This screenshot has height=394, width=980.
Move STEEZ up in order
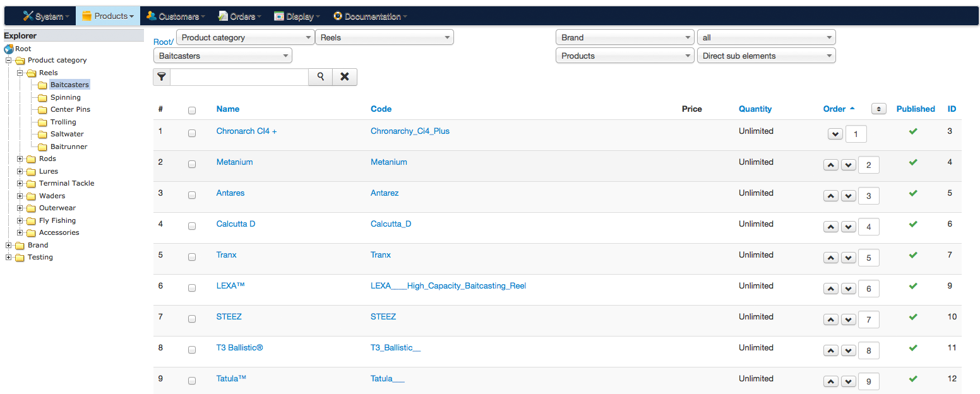(831, 320)
